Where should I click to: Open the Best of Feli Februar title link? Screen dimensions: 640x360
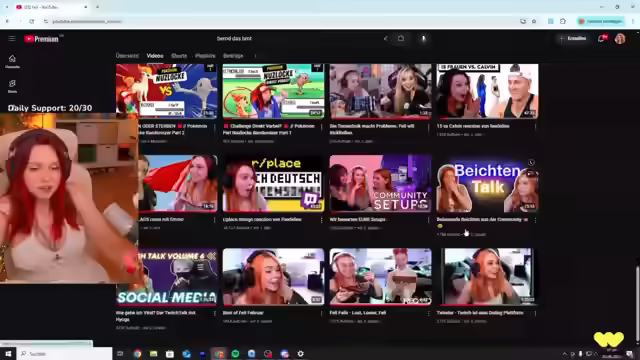[x=243, y=313]
